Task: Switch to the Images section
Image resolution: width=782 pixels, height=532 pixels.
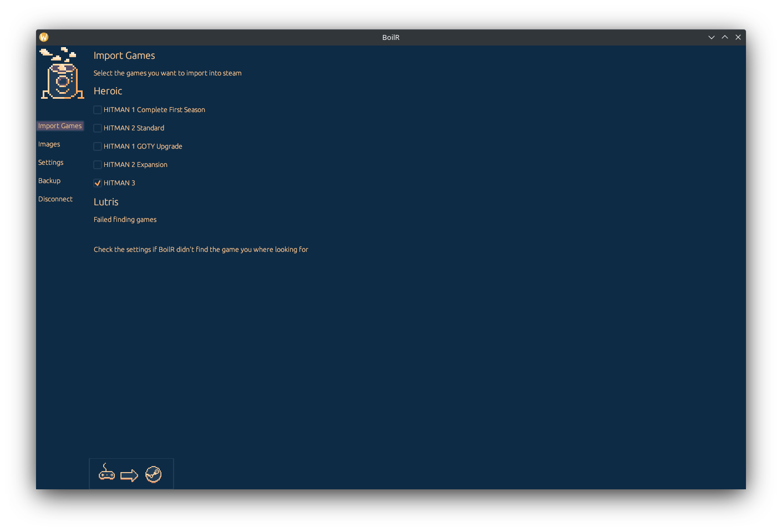Action: [x=49, y=144]
